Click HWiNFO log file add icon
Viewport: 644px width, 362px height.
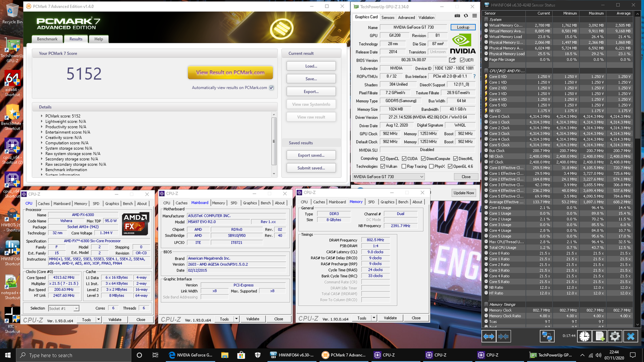(600, 336)
